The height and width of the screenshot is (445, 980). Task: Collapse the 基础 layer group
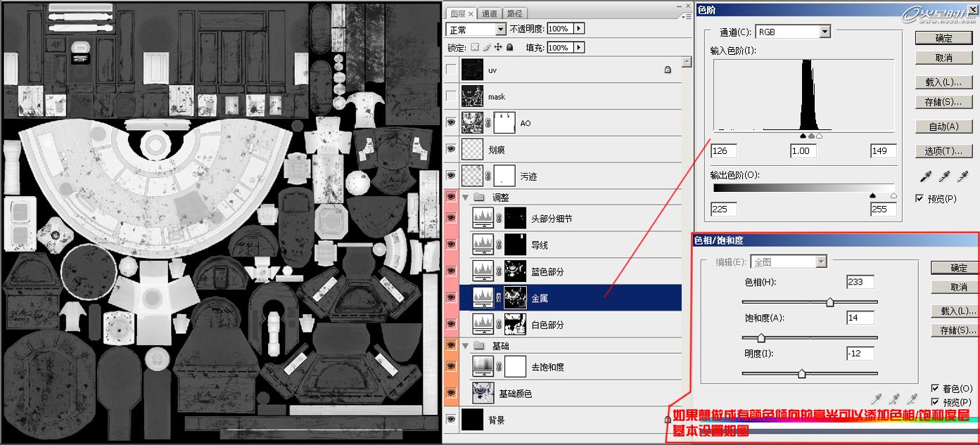(465, 345)
